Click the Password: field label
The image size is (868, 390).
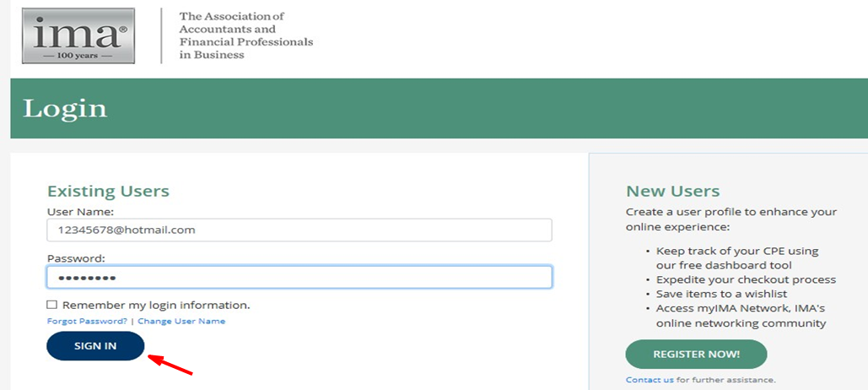(76, 258)
